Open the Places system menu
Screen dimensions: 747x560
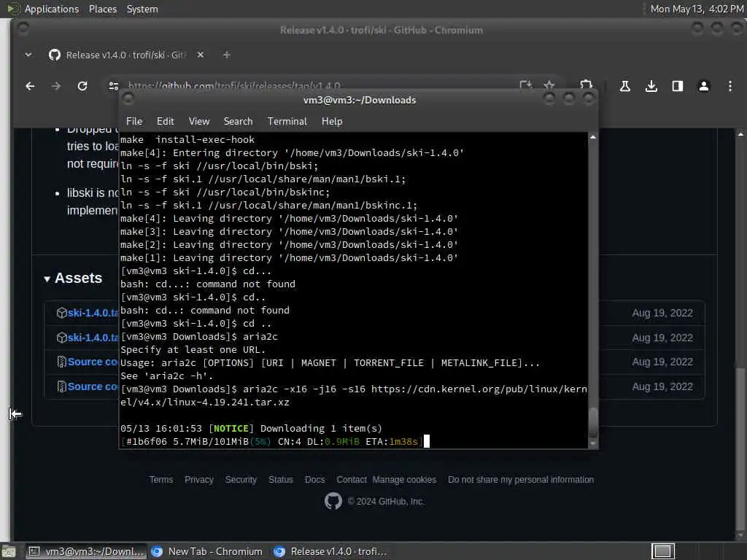pos(102,9)
